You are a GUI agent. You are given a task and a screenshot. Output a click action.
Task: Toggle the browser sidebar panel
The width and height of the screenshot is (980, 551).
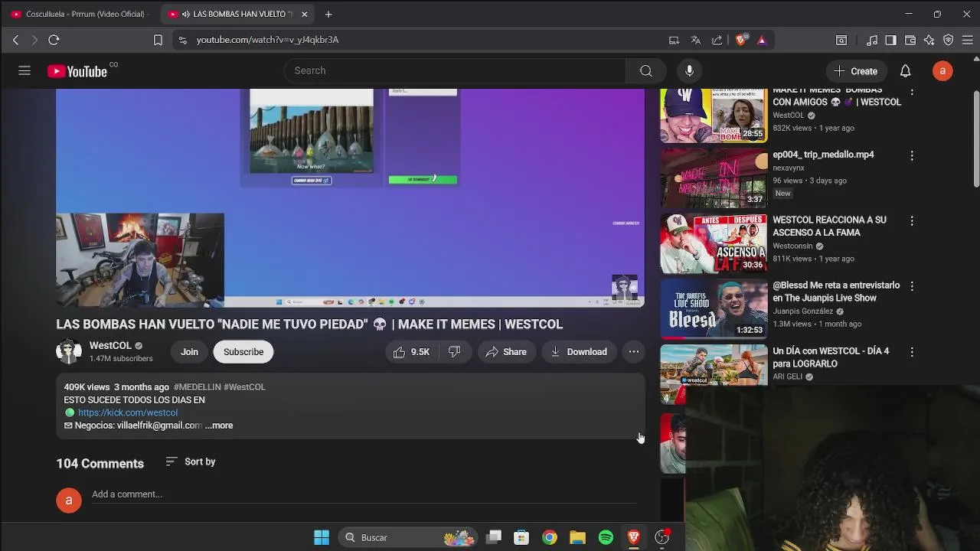[891, 40]
